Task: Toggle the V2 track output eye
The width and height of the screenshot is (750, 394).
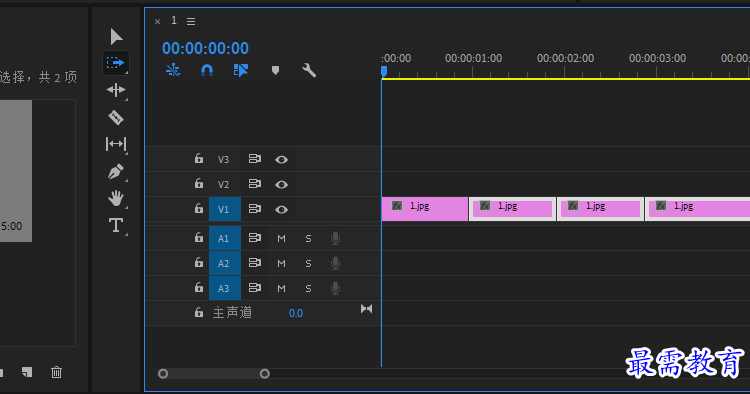Action: coord(281,185)
